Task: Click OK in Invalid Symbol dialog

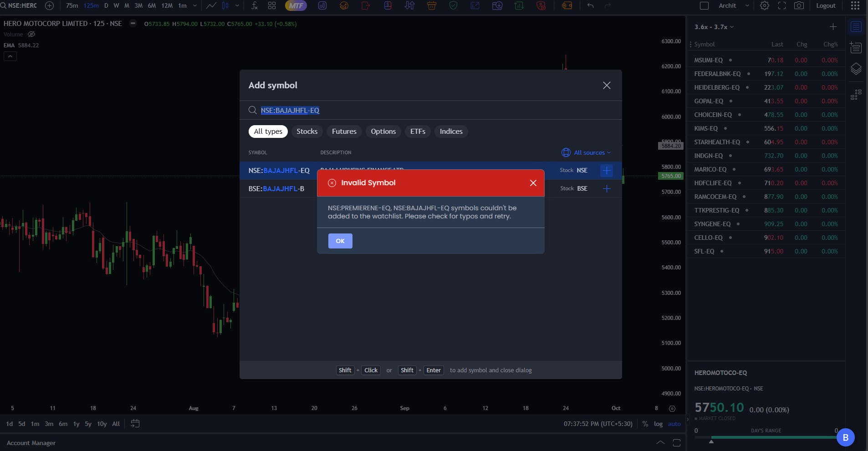Action: (340, 241)
